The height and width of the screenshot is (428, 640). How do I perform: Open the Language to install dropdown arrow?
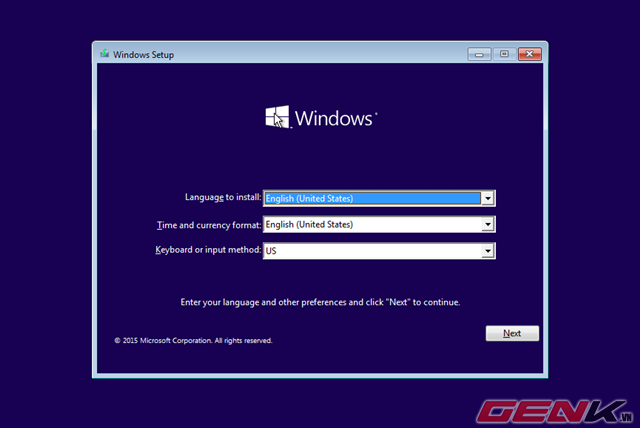(488, 198)
